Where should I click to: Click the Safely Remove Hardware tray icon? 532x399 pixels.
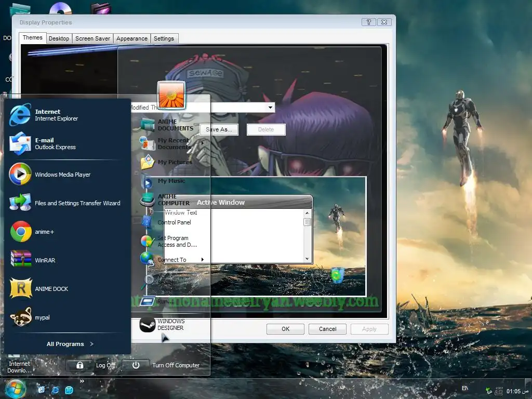pos(488,391)
